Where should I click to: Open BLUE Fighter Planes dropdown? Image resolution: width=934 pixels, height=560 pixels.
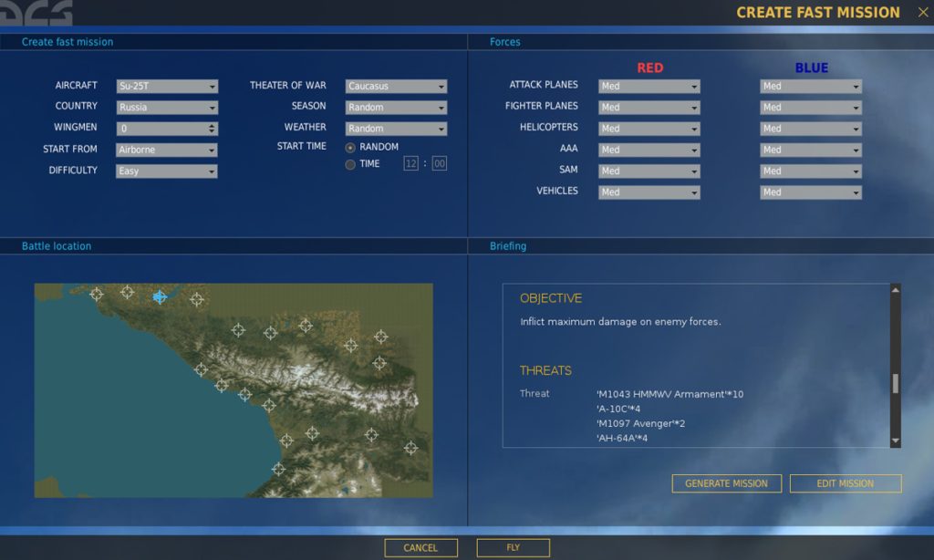coord(811,108)
